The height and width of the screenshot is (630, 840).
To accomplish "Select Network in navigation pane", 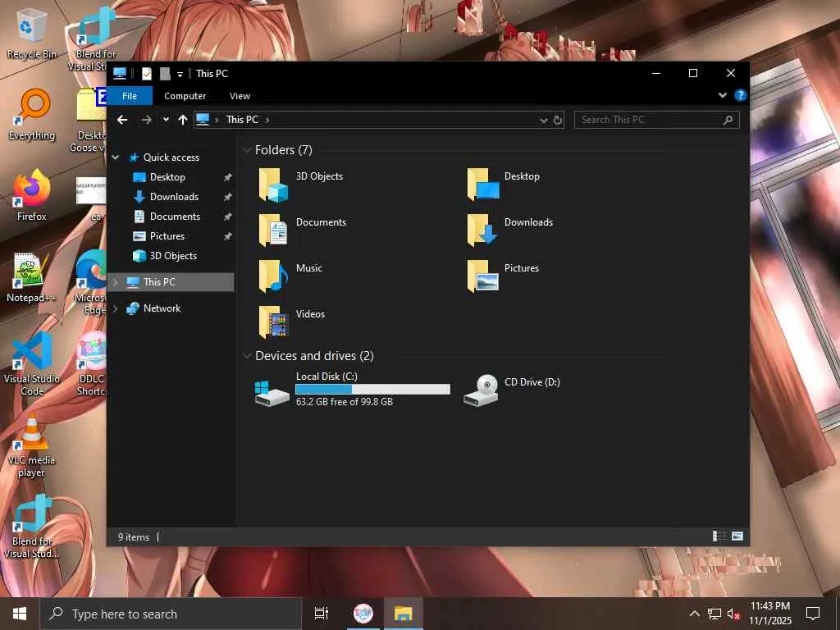I will coord(162,308).
